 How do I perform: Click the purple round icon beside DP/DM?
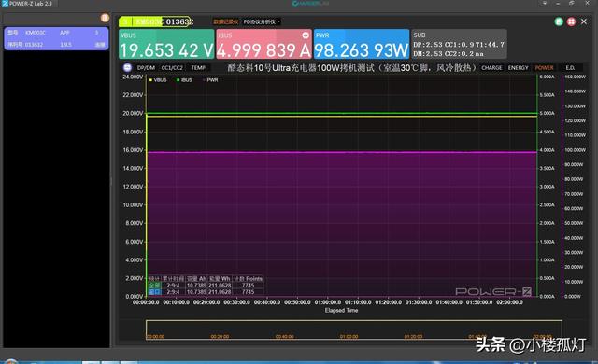coord(127,68)
